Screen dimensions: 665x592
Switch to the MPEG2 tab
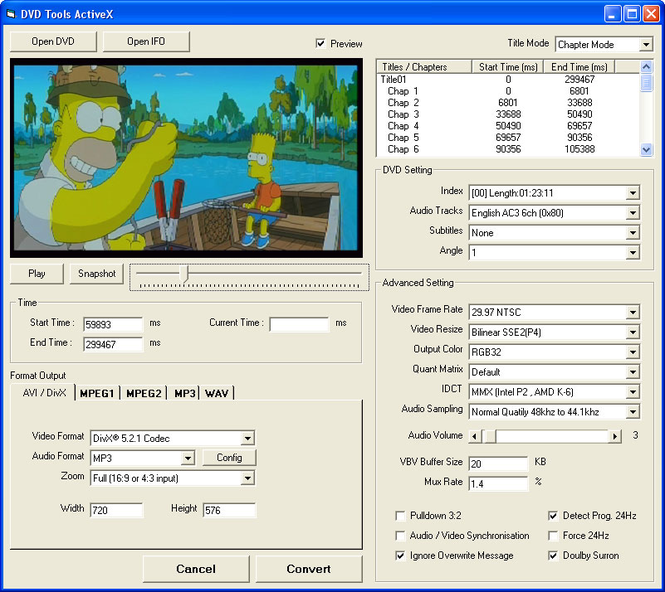(144, 394)
